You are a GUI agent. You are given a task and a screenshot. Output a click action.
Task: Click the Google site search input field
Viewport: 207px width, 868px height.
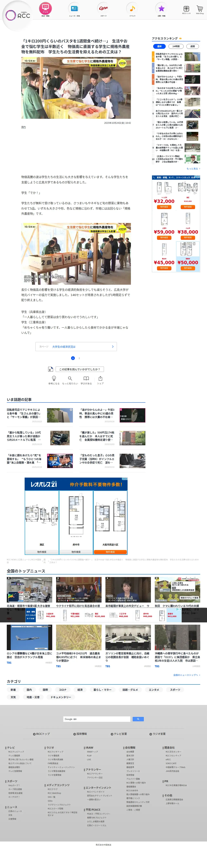tap(97, 719)
